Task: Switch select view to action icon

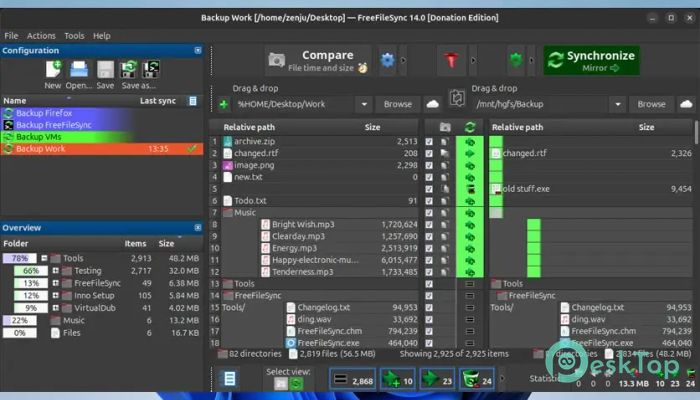Action: tap(296, 383)
